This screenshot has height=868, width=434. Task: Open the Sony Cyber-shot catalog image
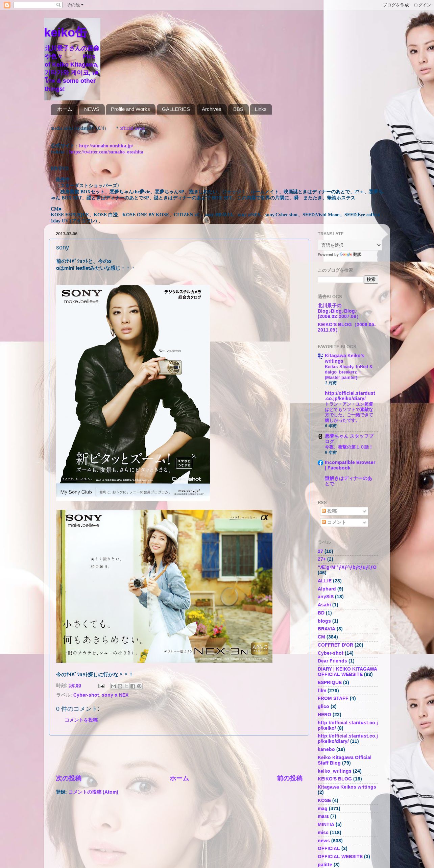[133, 393]
